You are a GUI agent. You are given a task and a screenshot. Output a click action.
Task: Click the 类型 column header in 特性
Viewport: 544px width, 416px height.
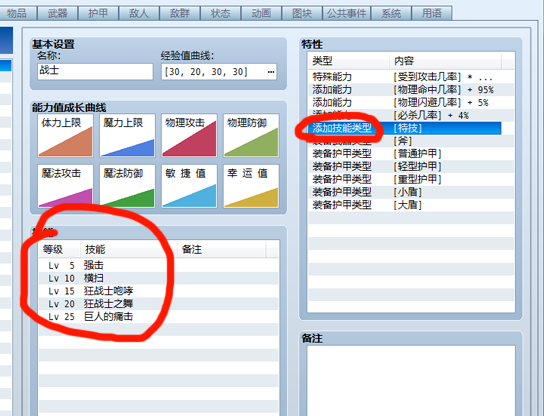(x=349, y=61)
